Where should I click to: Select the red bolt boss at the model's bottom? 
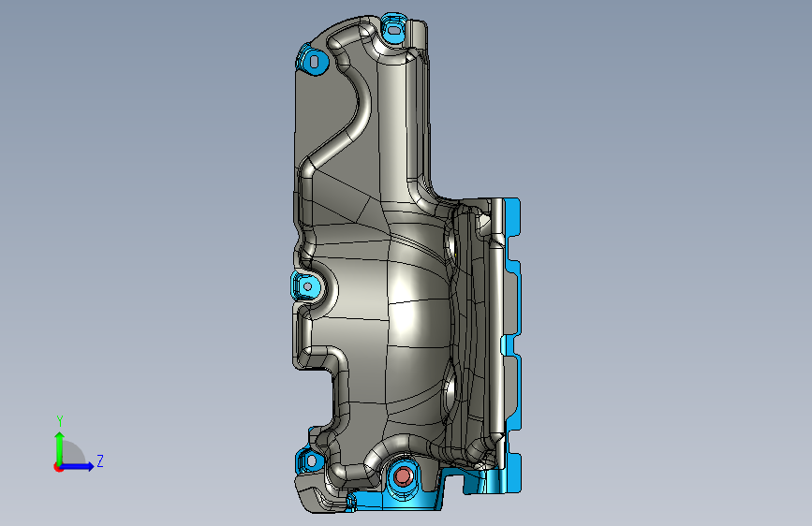[403, 476]
